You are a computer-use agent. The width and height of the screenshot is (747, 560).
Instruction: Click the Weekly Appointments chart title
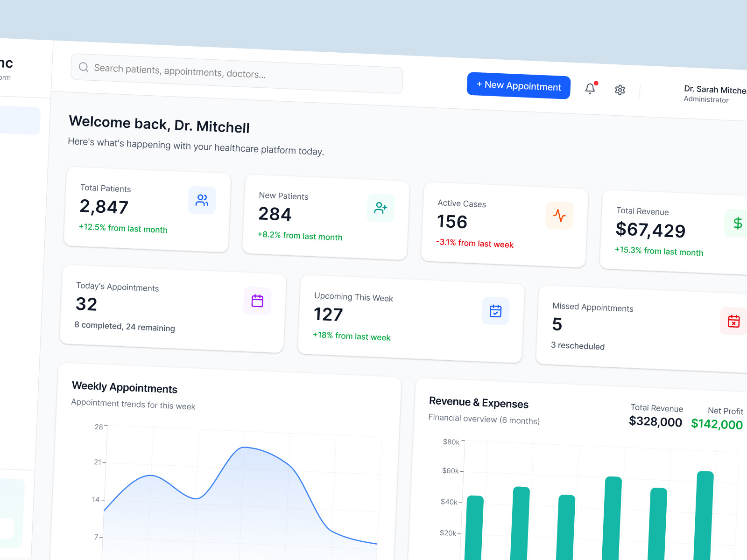pyautogui.click(x=125, y=387)
